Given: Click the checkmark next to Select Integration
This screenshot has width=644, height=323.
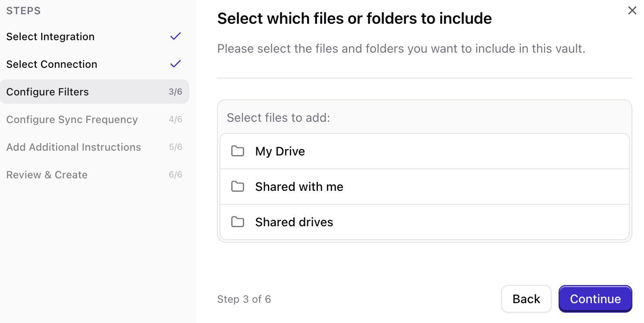Looking at the screenshot, I should tap(175, 36).
